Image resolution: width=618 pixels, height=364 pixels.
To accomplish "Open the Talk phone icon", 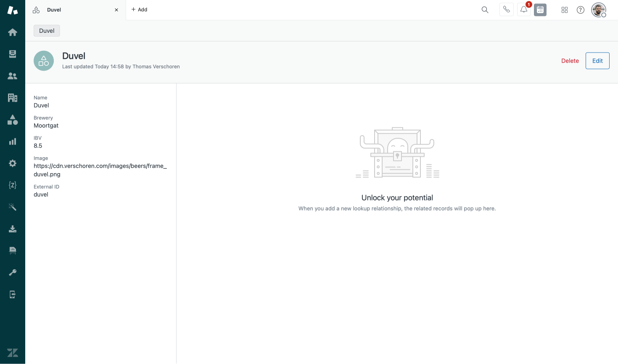I will point(507,10).
